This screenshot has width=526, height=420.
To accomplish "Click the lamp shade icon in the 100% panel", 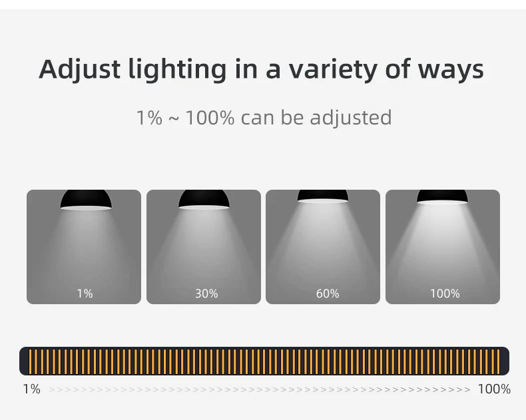I will pos(442,197).
